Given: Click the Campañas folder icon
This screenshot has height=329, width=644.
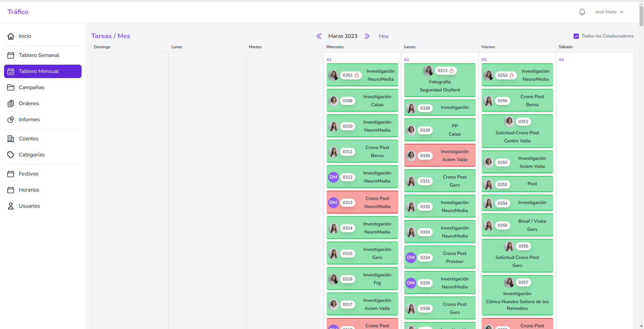Looking at the screenshot, I should pos(11,87).
